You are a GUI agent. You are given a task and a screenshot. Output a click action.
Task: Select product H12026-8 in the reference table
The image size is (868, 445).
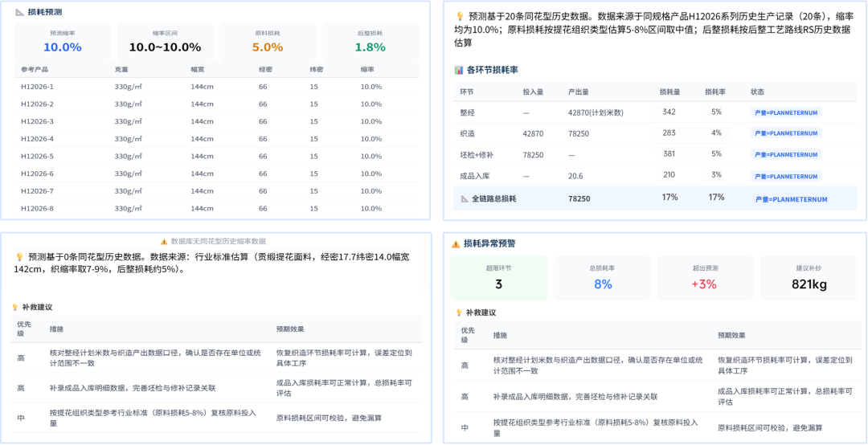click(x=37, y=209)
